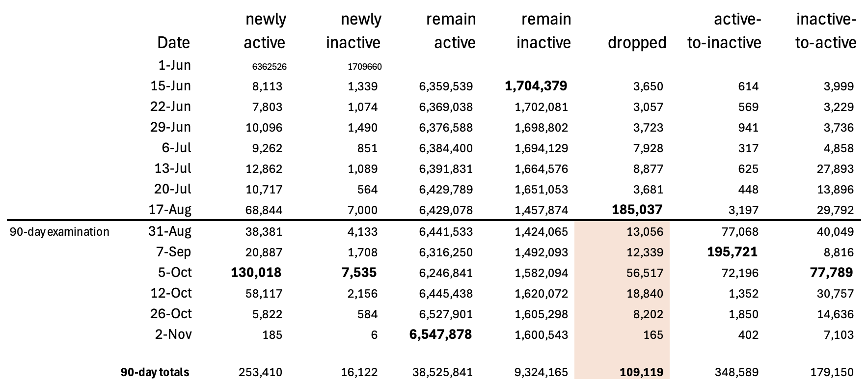Image resolution: width=868 pixels, height=387 pixels.
Task: Select the 348,589 totals cell
Action: 737,372
